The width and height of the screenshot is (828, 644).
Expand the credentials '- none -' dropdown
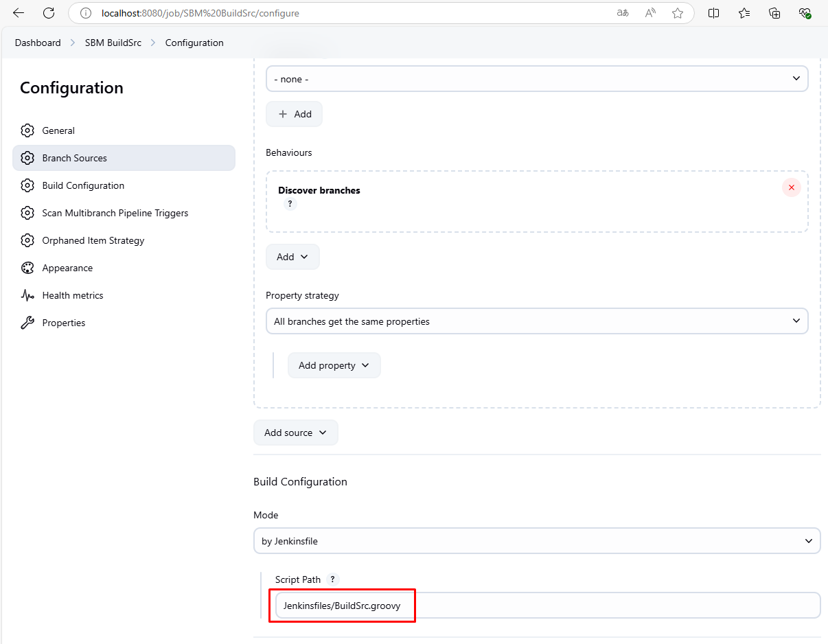tap(536, 79)
